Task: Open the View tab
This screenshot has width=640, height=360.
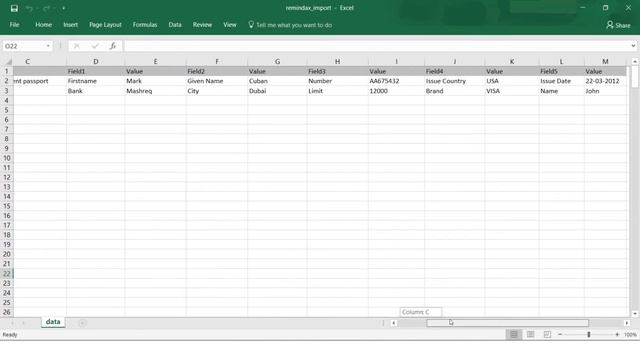Action: tap(230, 25)
